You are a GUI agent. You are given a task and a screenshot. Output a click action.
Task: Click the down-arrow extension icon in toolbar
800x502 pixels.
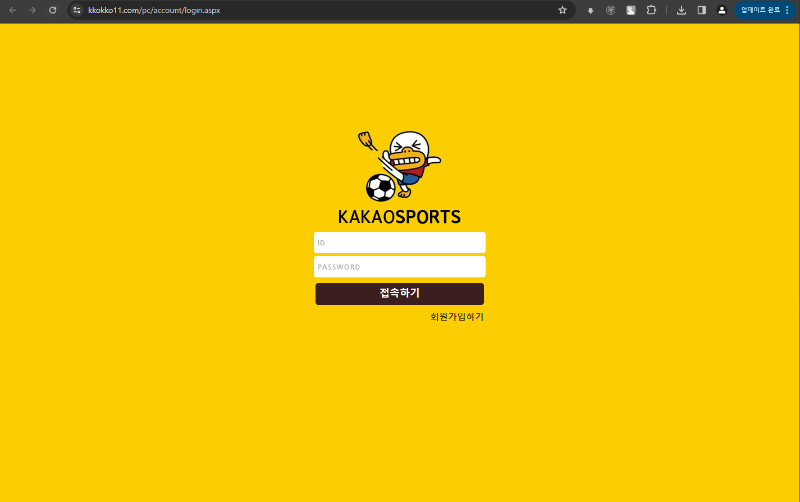(590, 10)
